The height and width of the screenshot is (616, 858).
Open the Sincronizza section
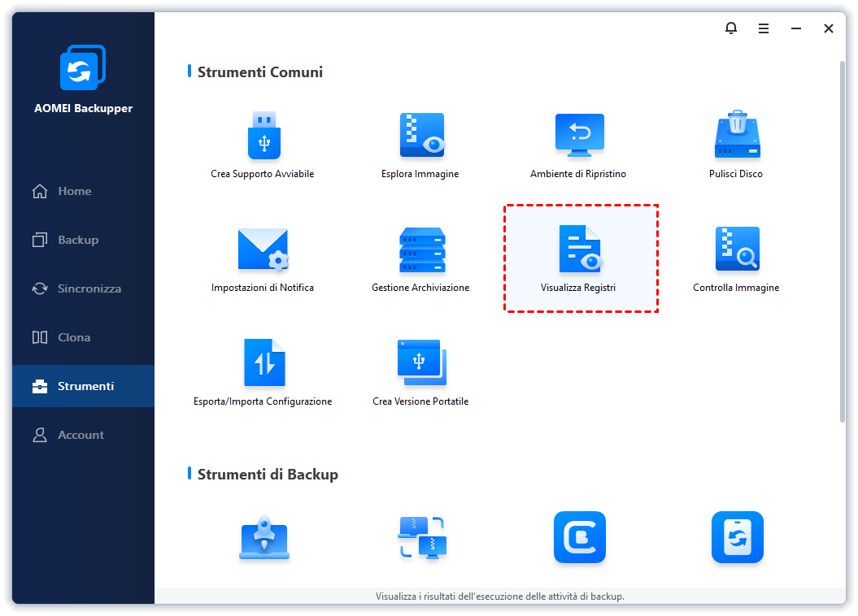click(x=83, y=288)
